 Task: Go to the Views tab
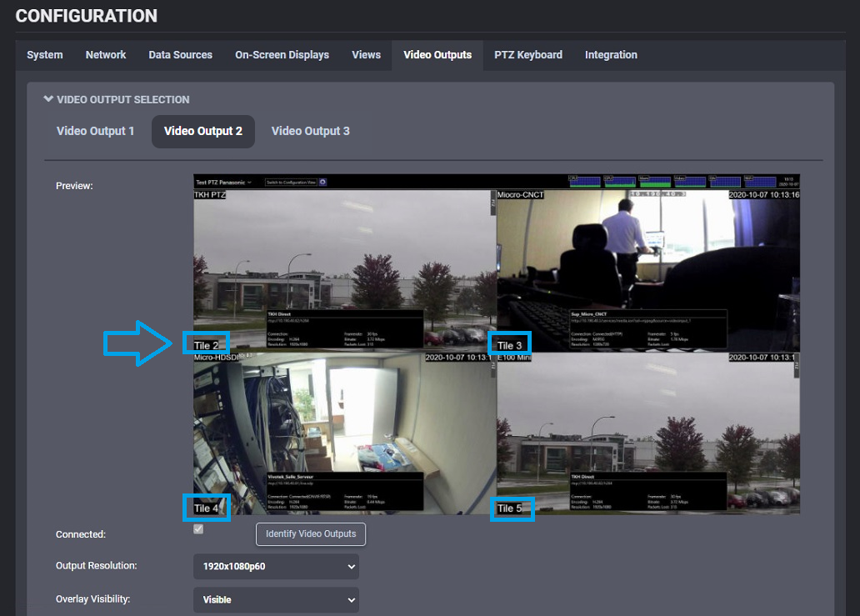366,55
